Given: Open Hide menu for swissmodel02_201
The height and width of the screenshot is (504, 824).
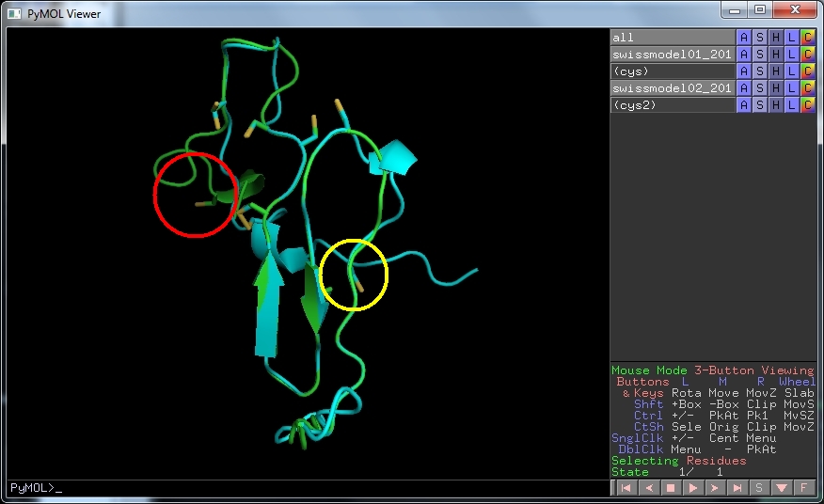Looking at the screenshot, I should coord(776,88).
